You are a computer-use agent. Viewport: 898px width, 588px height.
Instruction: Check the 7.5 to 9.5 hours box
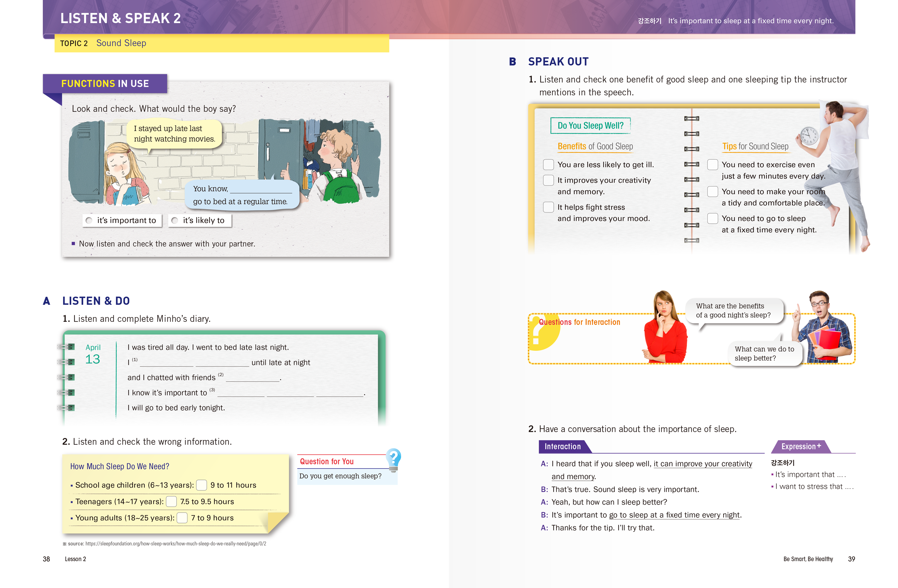click(x=171, y=501)
